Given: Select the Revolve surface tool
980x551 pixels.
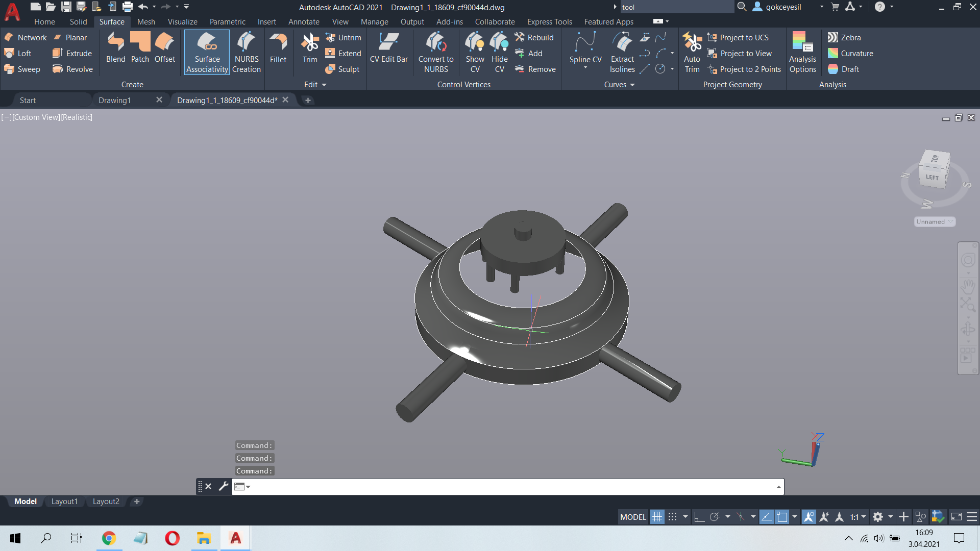Looking at the screenshot, I should tap(72, 69).
